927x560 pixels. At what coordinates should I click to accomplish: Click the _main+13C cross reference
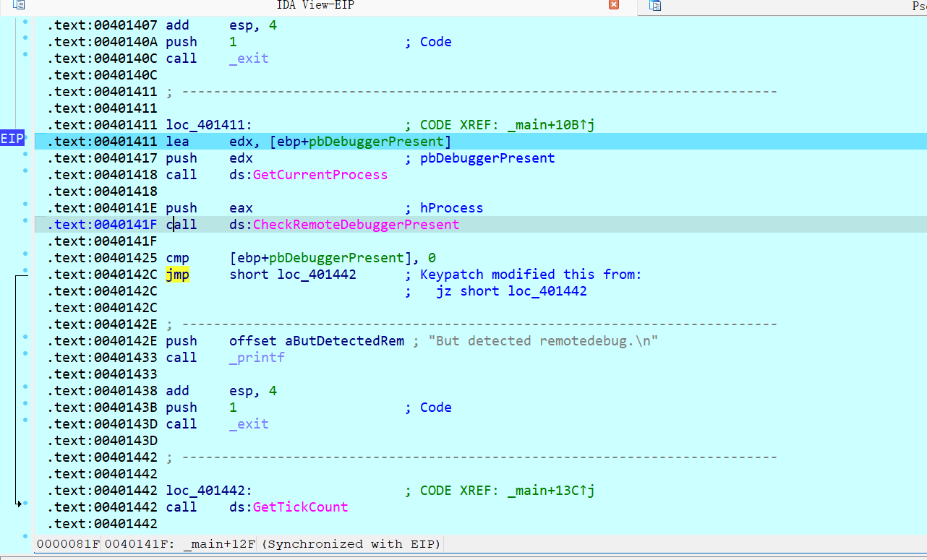(x=551, y=491)
